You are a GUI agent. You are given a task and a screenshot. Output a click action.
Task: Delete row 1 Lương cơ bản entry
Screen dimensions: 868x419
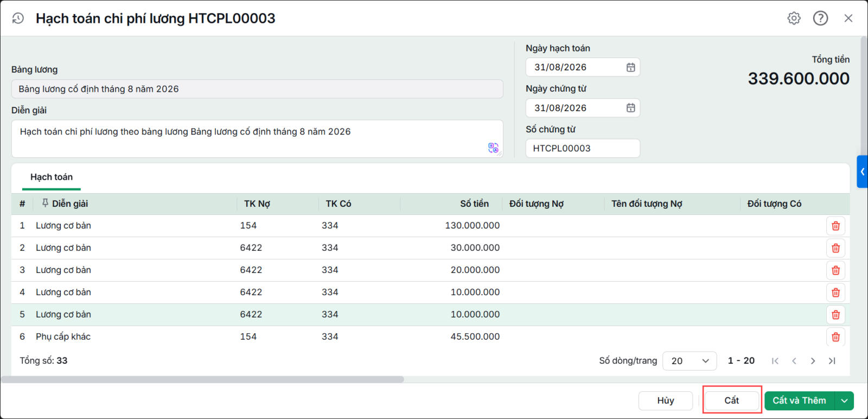pyautogui.click(x=835, y=226)
